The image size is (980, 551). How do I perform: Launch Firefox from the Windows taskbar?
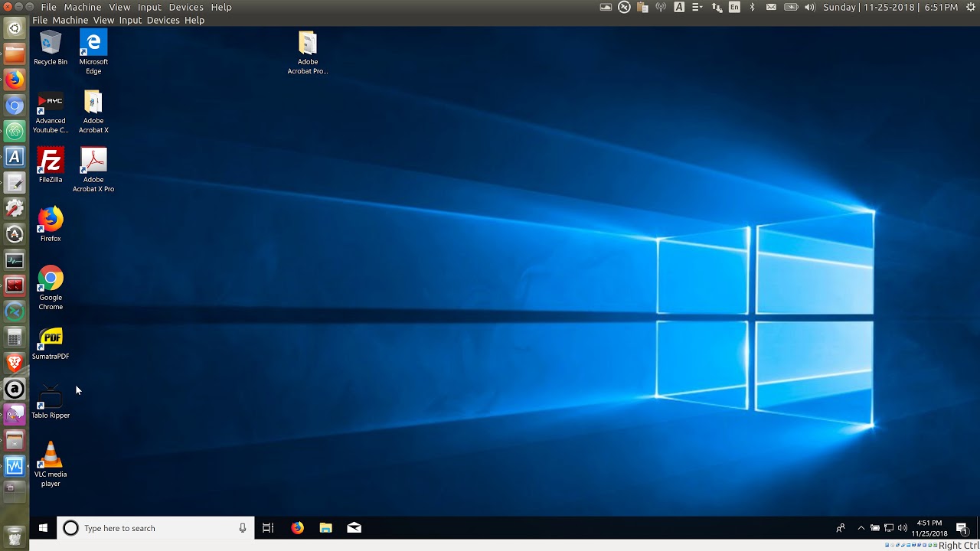(x=297, y=528)
